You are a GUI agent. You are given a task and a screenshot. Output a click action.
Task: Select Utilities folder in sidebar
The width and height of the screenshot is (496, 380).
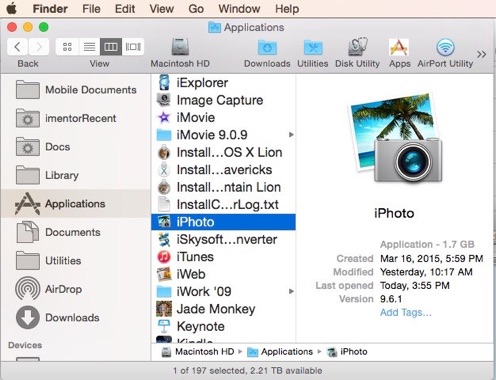pyautogui.click(x=76, y=261)
